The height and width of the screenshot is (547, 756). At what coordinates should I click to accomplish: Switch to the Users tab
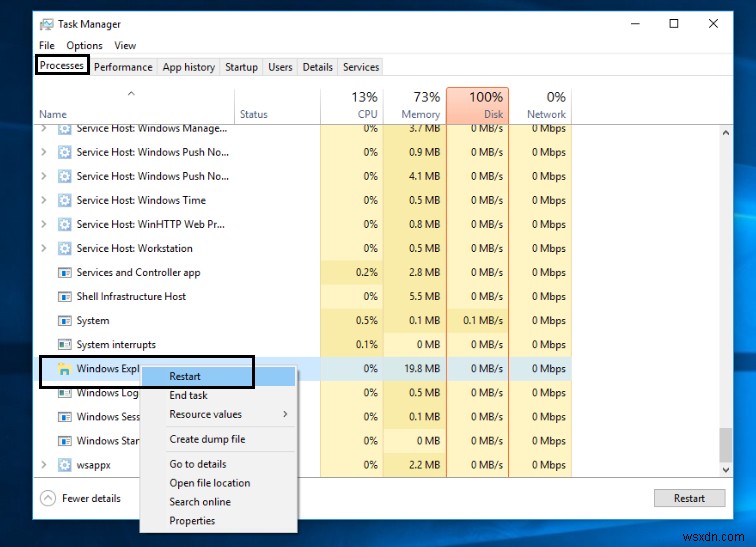click(280, 67)
